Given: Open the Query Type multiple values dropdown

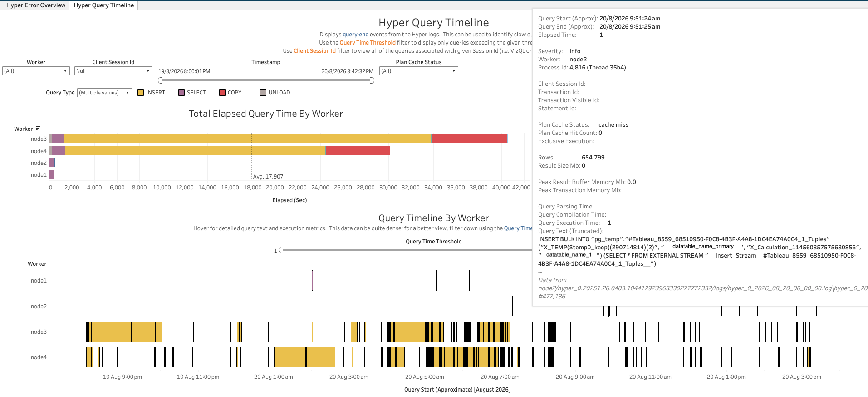Looking at the screenshot, I should (x=104, y=93).
